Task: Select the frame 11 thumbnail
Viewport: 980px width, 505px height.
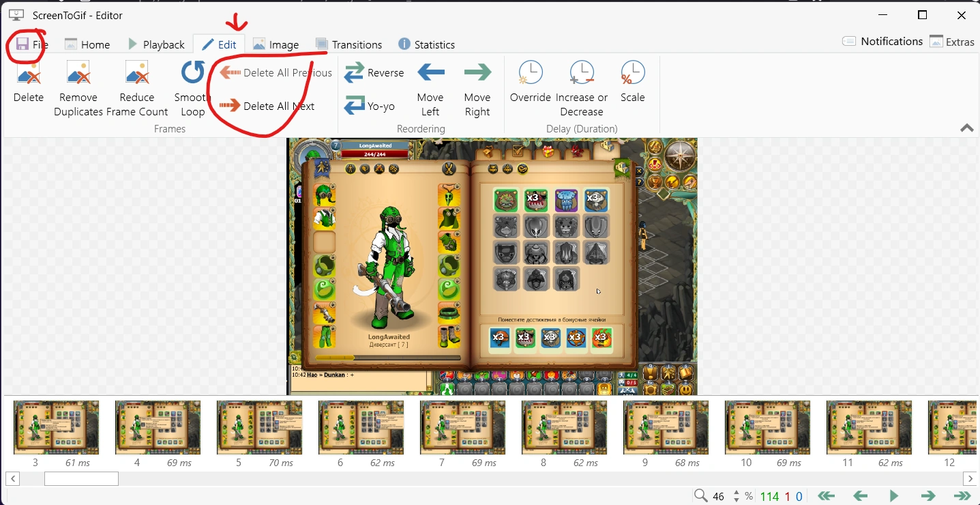Action: [x=870, y=427]
